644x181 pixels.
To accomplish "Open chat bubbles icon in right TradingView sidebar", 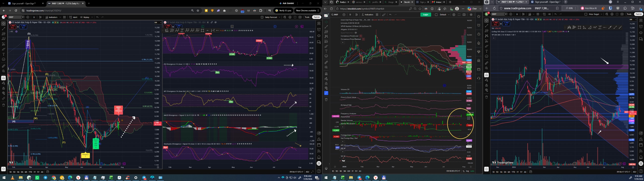I will point(641,39).
